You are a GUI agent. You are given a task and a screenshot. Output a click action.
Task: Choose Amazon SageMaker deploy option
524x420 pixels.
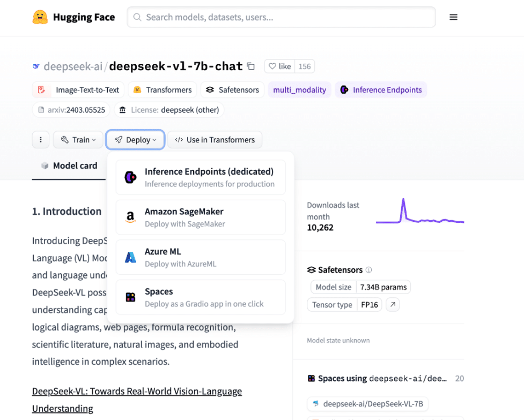[x=201, y=217]
